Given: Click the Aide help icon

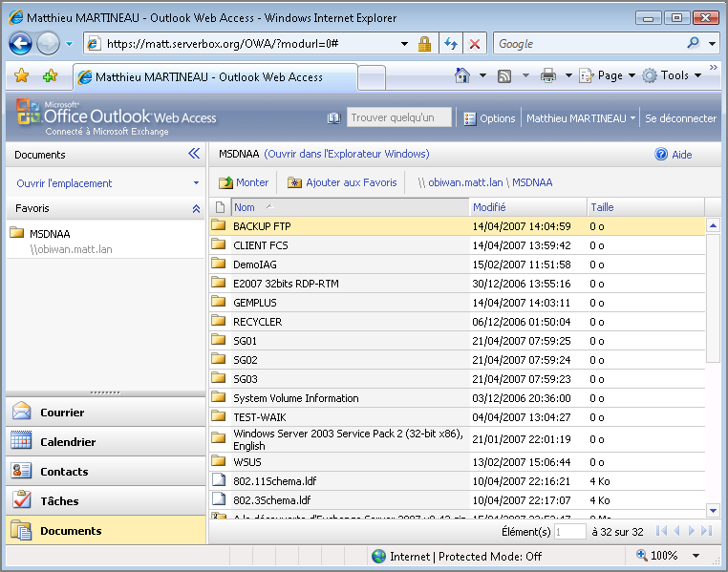Looking at the screenshot, I should pos(661,154).
